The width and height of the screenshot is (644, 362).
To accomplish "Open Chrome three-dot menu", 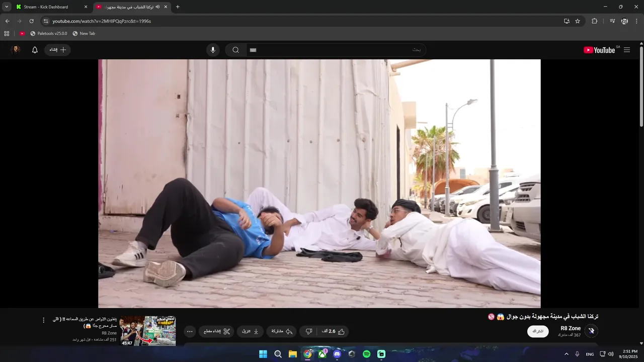I will [636, 21].
